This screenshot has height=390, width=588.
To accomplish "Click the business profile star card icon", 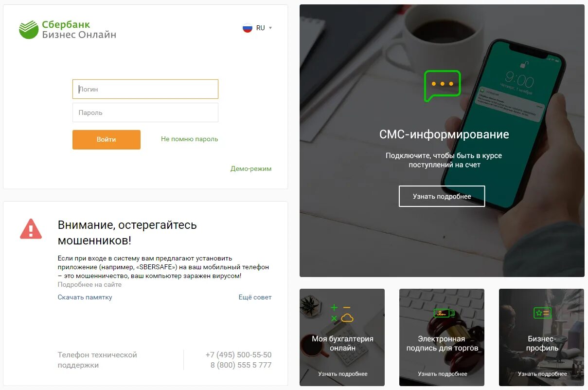I will coord(542,313).
